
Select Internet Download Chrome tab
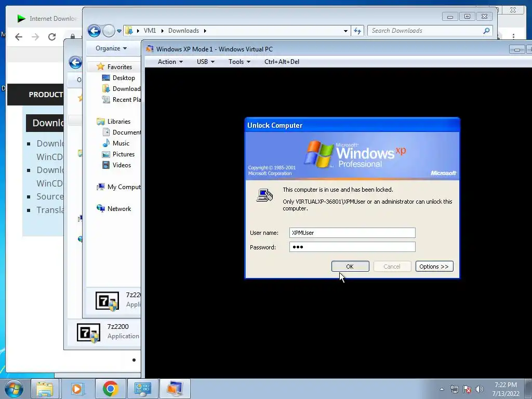point(47,19)
